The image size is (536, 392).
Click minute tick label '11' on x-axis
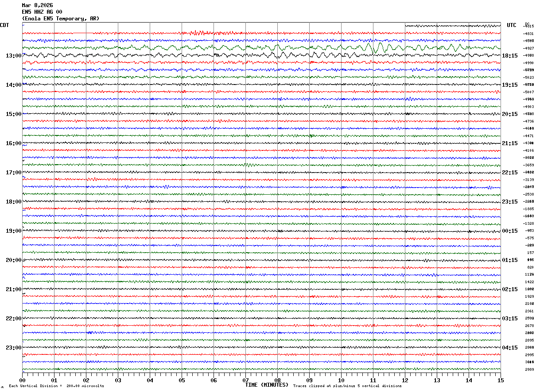click(x=373, y=380)
